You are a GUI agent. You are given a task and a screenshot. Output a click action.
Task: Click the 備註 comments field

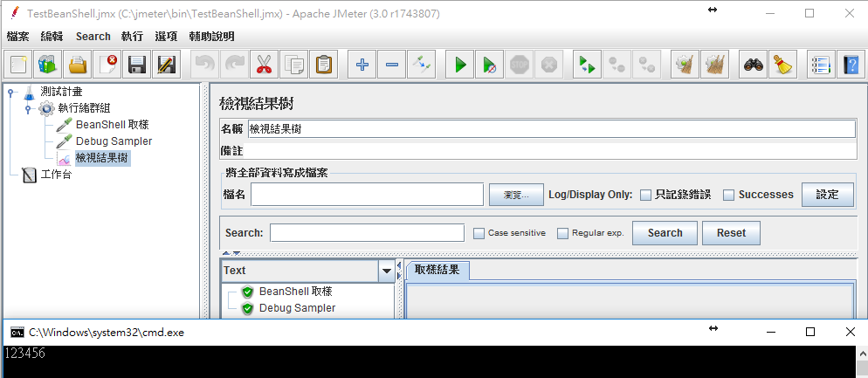(x=550, y=151)
